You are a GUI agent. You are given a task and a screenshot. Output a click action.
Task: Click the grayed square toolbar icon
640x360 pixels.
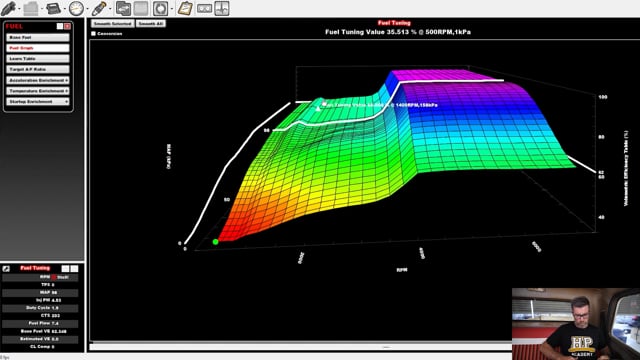(141, 8)
